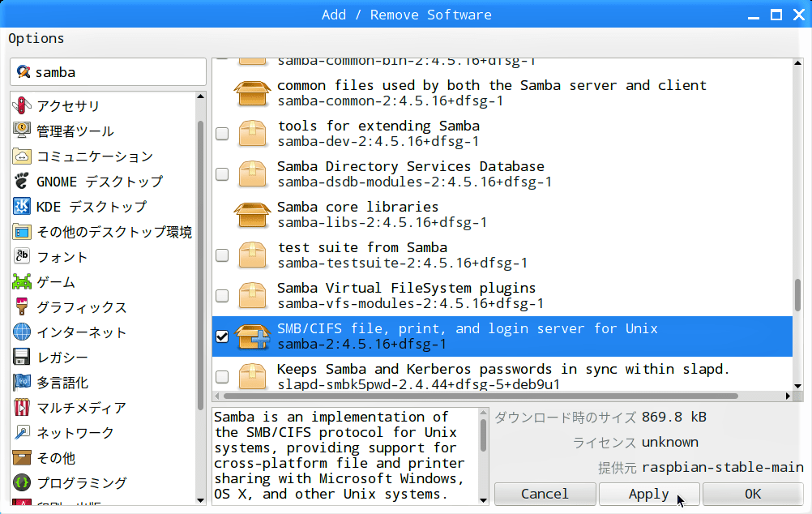812x514 pixels.
Task: Select 'Samba Directory Services Database' row text
Action: [411, 166]
